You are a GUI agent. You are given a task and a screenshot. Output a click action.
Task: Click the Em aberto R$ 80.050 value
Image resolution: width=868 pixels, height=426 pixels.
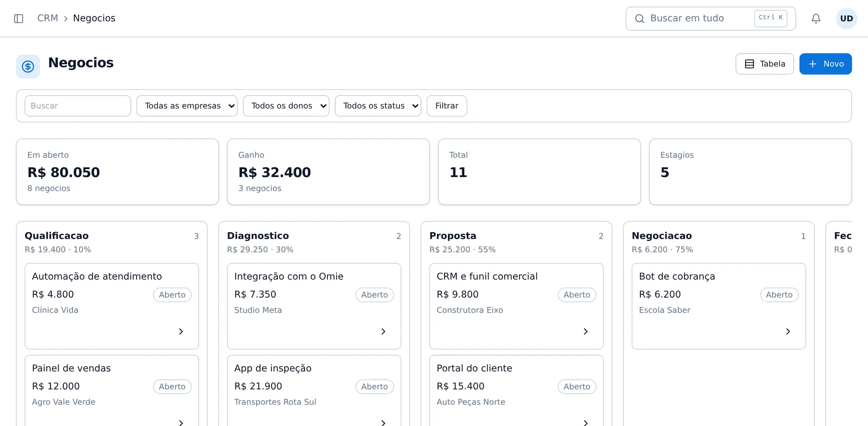(x=64, y=172)
